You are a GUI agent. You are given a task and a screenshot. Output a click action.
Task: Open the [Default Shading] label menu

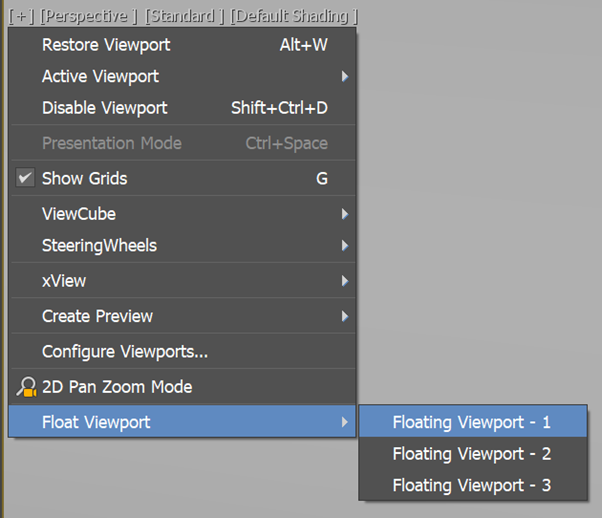294,16
